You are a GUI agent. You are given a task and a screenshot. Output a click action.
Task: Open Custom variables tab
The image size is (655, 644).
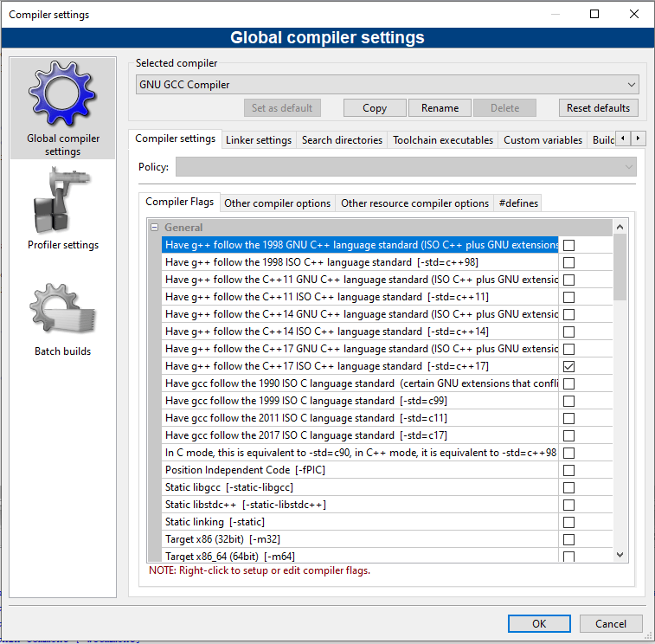(x=543, y=140)
